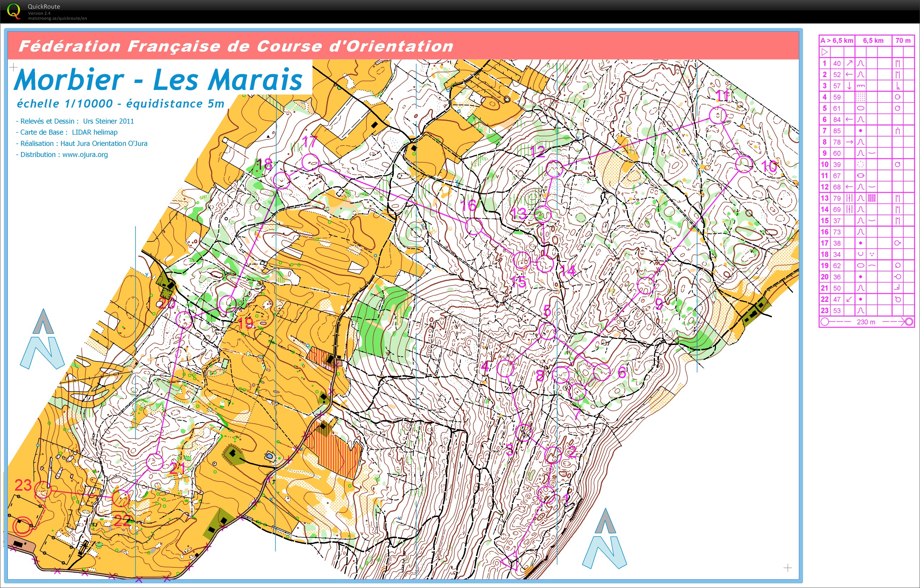Click the northeast arrow in description row 1

point(849,63)
